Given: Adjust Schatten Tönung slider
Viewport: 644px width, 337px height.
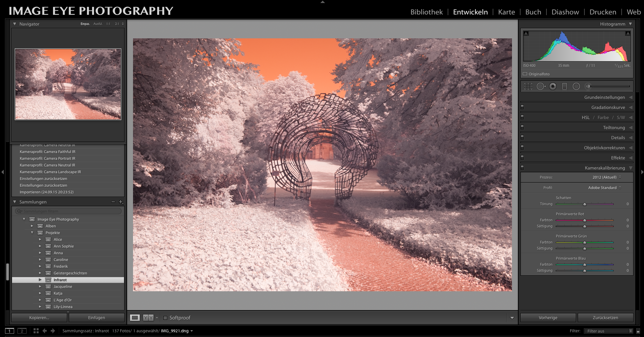Looking at the screenshot, I should 585,204.
